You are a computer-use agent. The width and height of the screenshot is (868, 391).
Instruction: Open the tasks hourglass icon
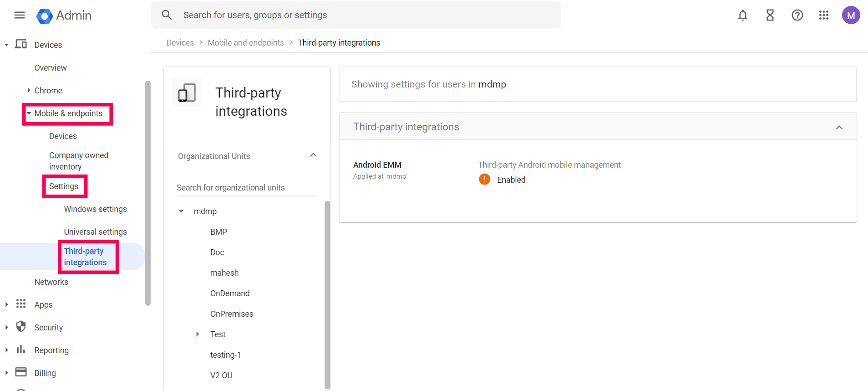pyautogui.click(x=770, y=15)
